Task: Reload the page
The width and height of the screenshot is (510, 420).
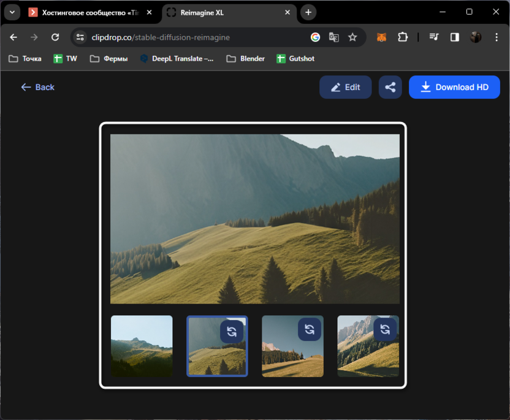Action: pos(55,37)
